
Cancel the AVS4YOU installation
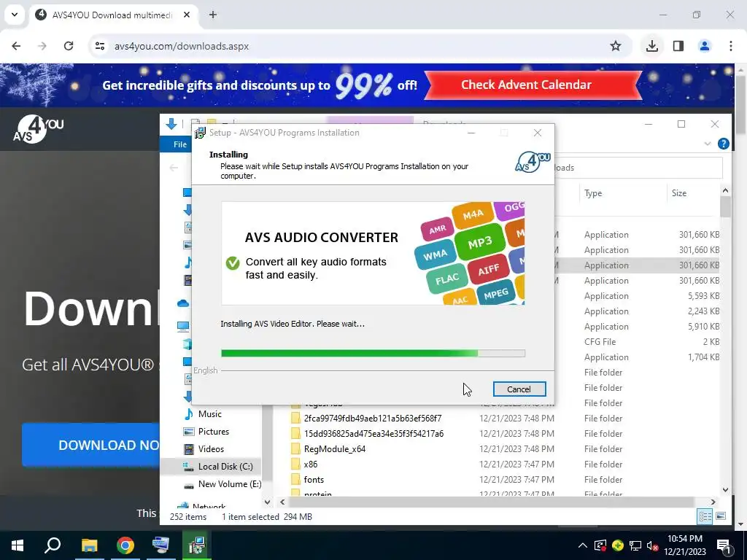pos(519,389)
